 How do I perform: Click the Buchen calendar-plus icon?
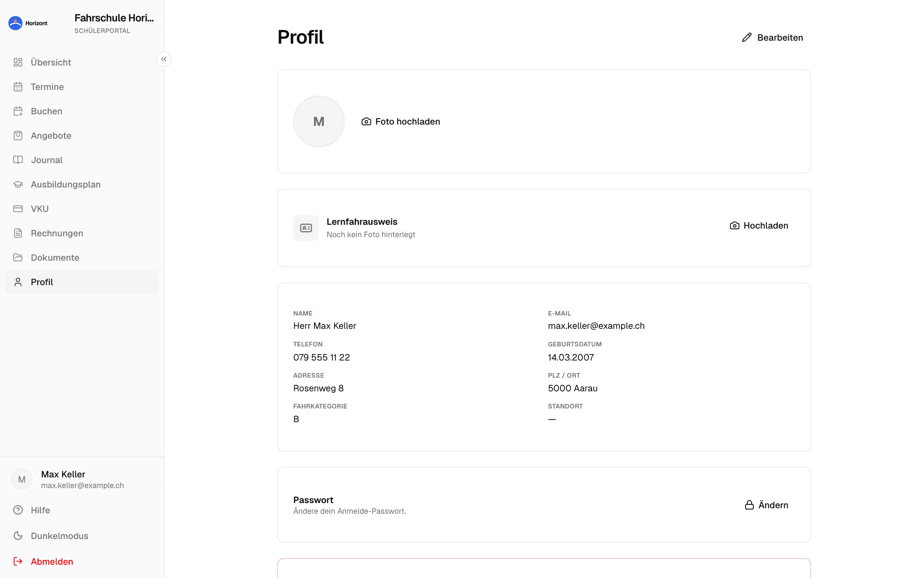18,111
